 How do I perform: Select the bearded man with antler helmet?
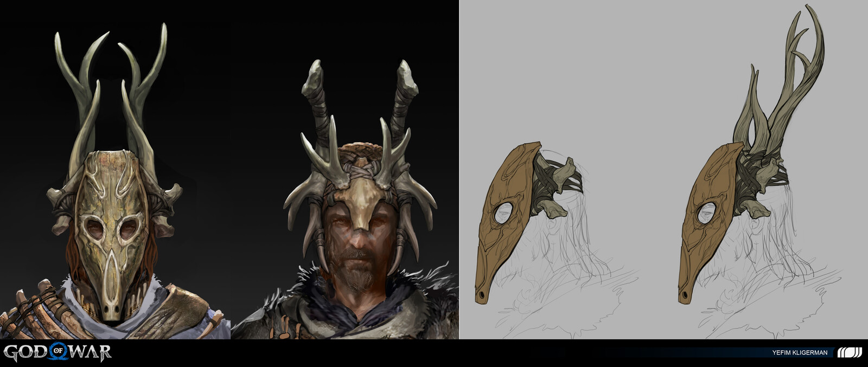point(346,199)
